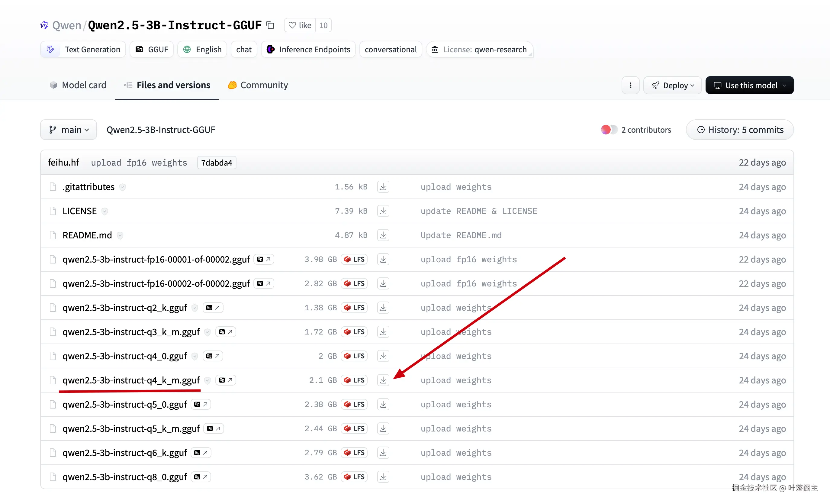The height and width of the screenshot is (504, 830).
Task: Expand the Deploy dropdown
Action: click(x=672, y=85)
